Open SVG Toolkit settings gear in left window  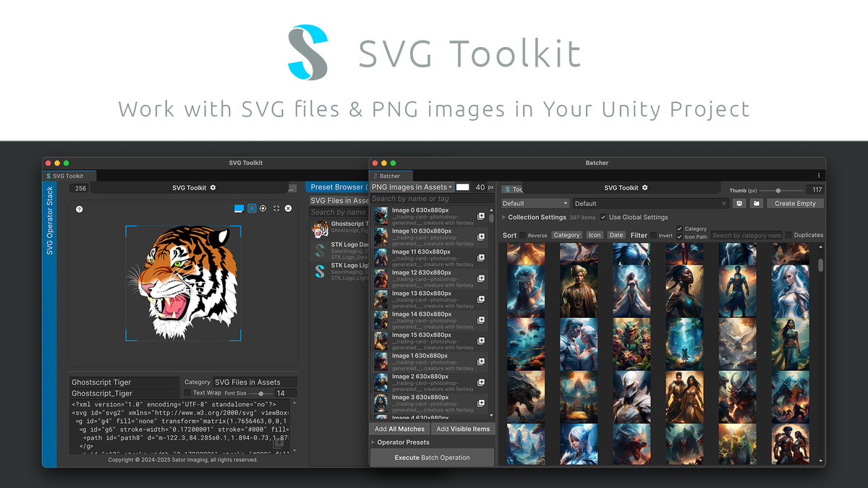click(x=213, y=188)
